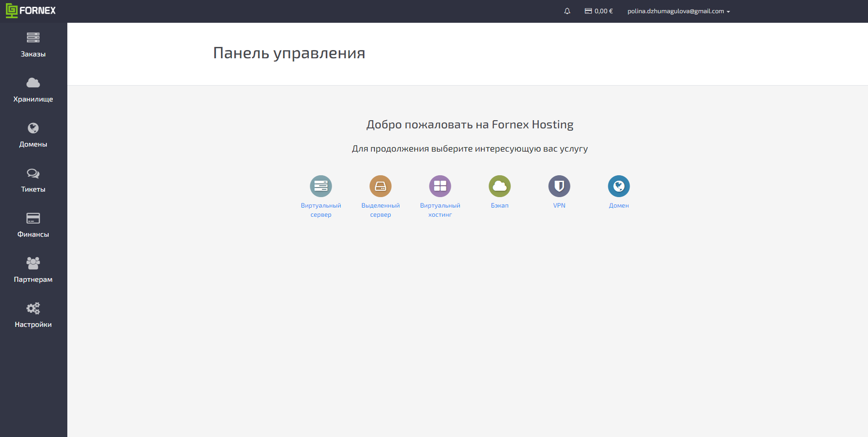Follow the Виртуальный сервер text link

point(321,210)
